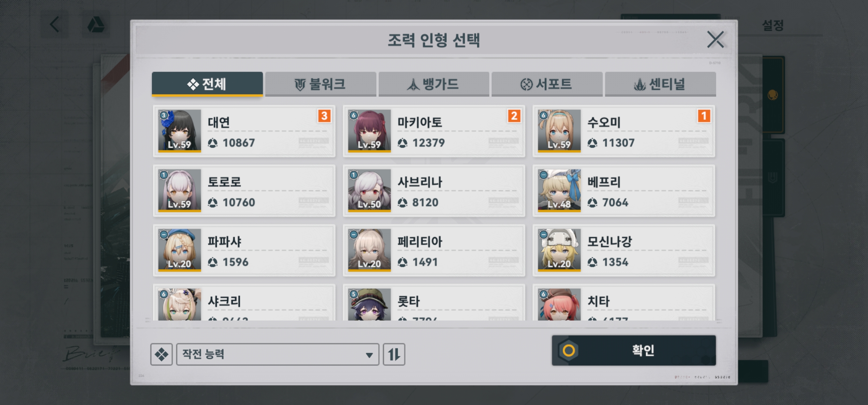The height and width of the screenshot is (405, 868).
Task: Confirm selection with 확인 button
Action: coord(634,350)
